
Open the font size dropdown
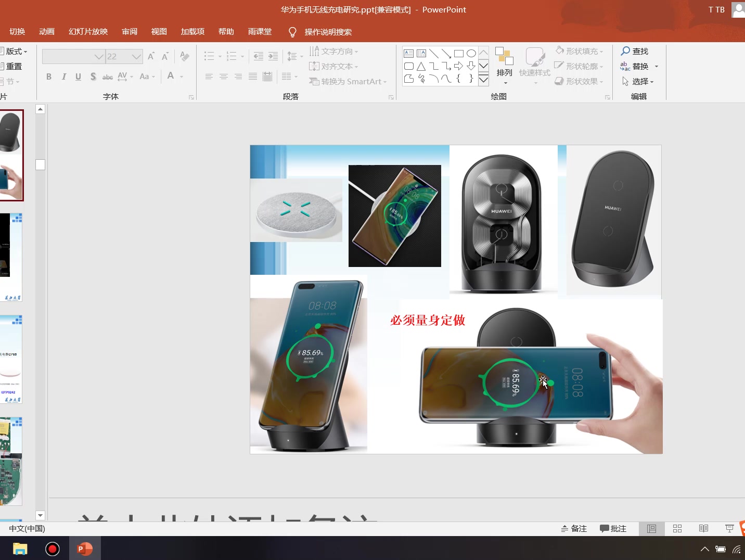(x=136, y=56)
